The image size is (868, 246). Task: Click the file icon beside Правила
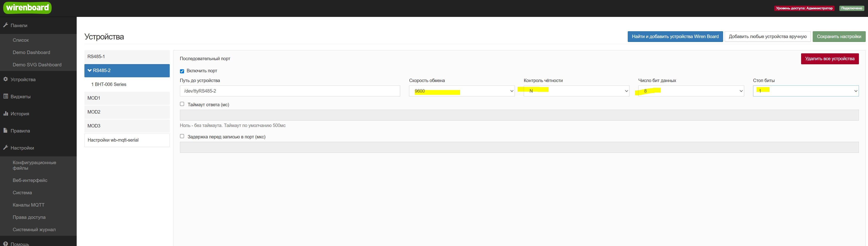pos(5,131)
